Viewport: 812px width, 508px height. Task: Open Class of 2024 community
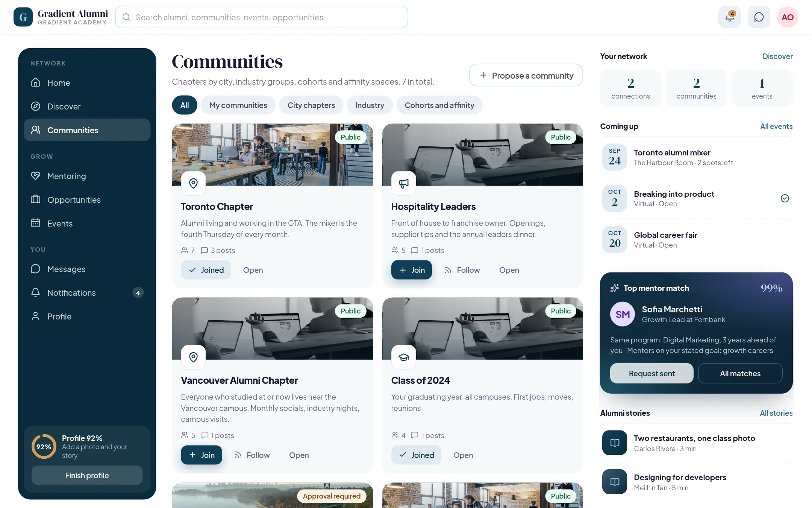coord(463,455)
